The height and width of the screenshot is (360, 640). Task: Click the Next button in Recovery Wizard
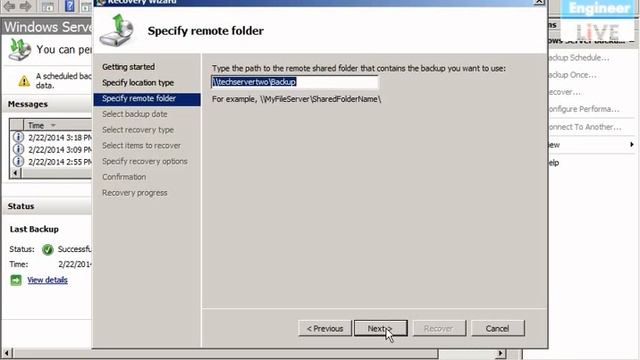(x=380, y=328)
